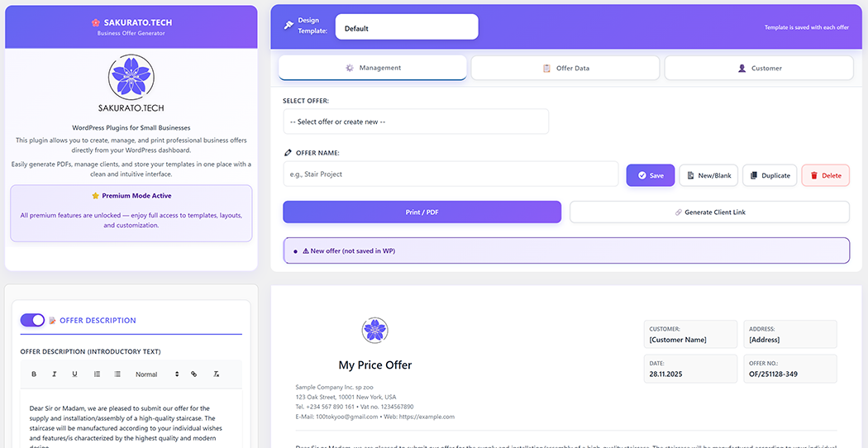Select the Management tab
This screenshot has width=868, height=448.
click(373, 68)
